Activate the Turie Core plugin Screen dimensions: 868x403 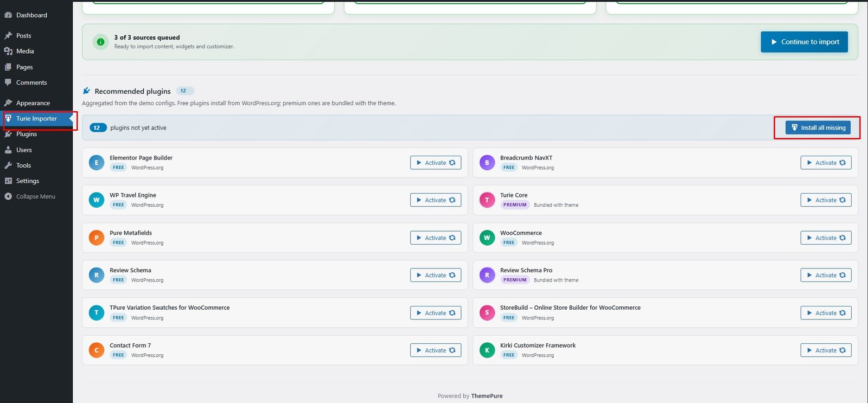click(826, 200)
